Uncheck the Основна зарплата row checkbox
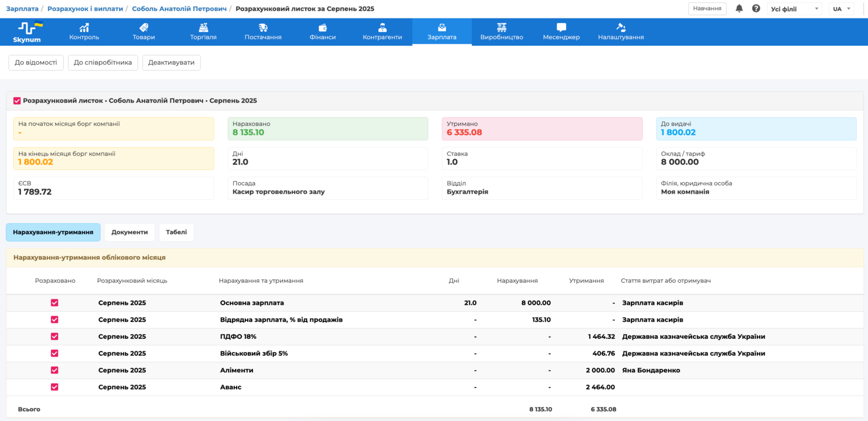The image size is (868, 421). point(54,303)
